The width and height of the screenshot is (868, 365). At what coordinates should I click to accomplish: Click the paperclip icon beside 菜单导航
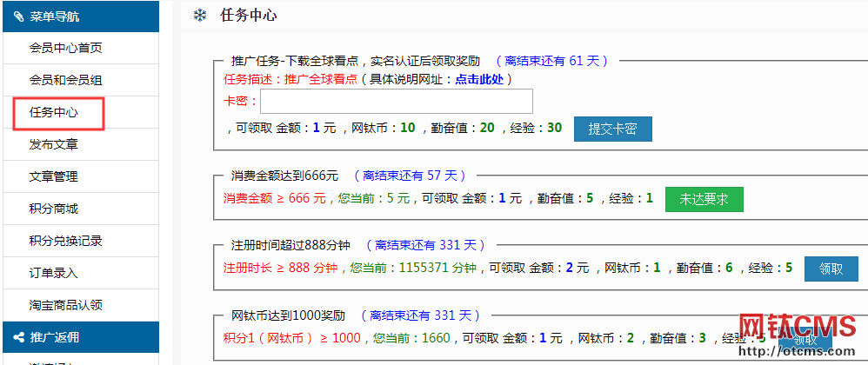18,17
